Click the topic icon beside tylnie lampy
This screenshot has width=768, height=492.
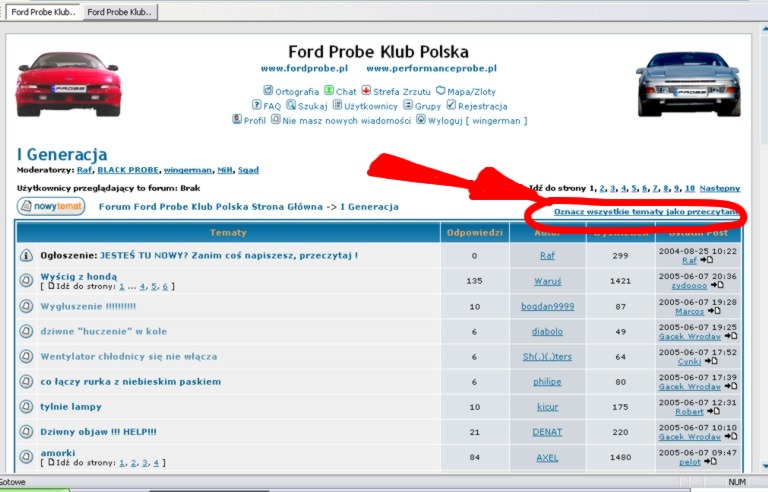point(26,406)
